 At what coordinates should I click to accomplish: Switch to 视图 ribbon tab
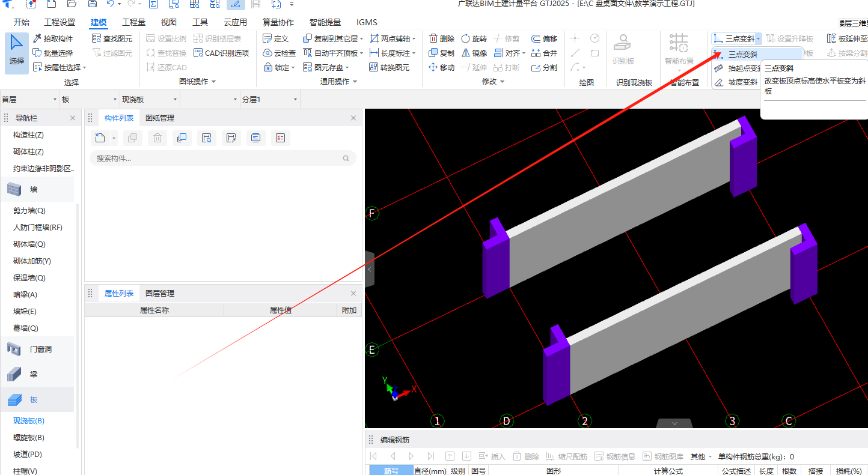point(169,22)
